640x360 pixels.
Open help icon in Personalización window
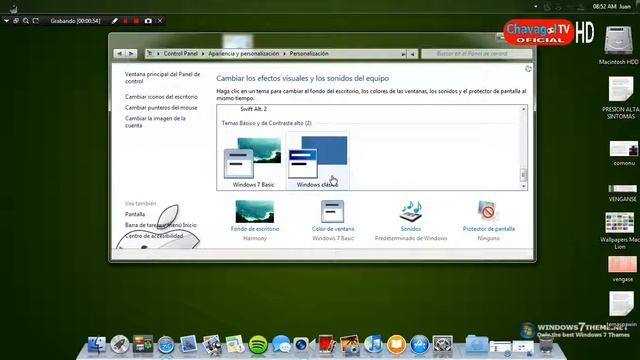click(x=528, y=69)
